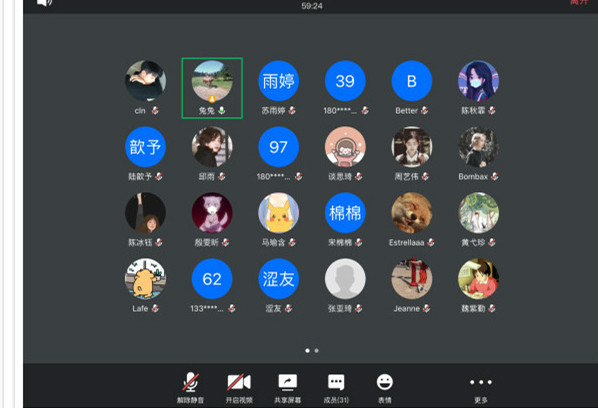Click the blue 雨婷 avatar
This screenshot has height=408, width=598.
[278, 81]
